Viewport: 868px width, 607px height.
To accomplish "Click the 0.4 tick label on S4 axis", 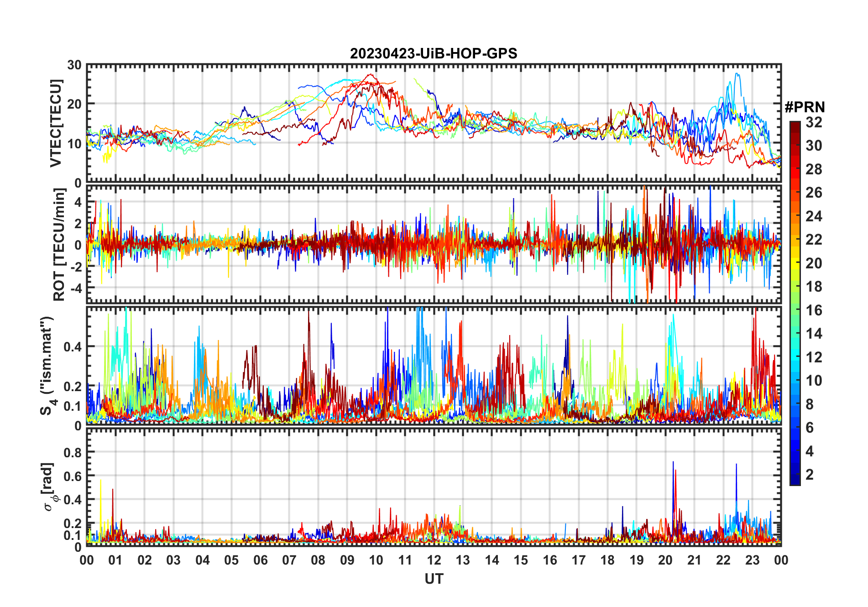I will [x=73, y=347].
